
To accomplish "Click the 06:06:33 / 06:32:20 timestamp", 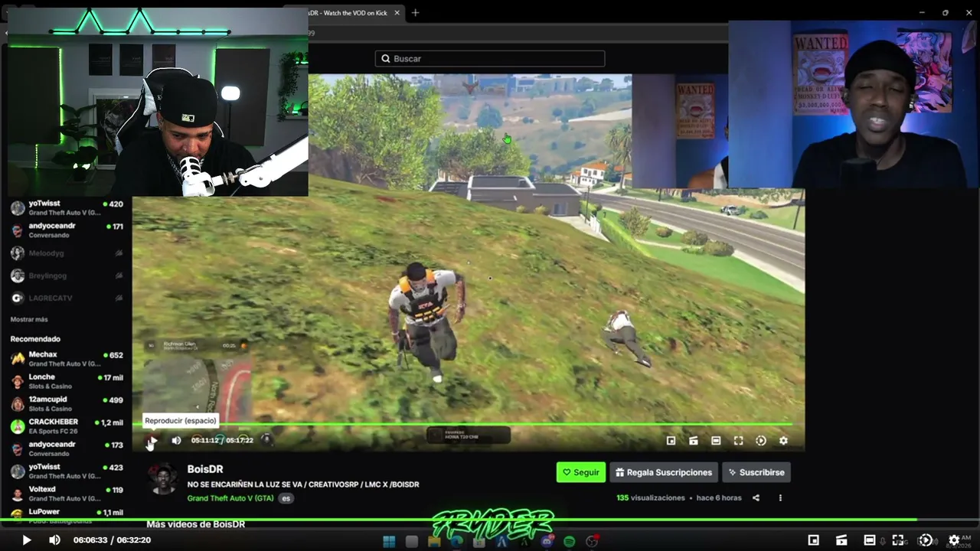I will (x=112, y=540).
